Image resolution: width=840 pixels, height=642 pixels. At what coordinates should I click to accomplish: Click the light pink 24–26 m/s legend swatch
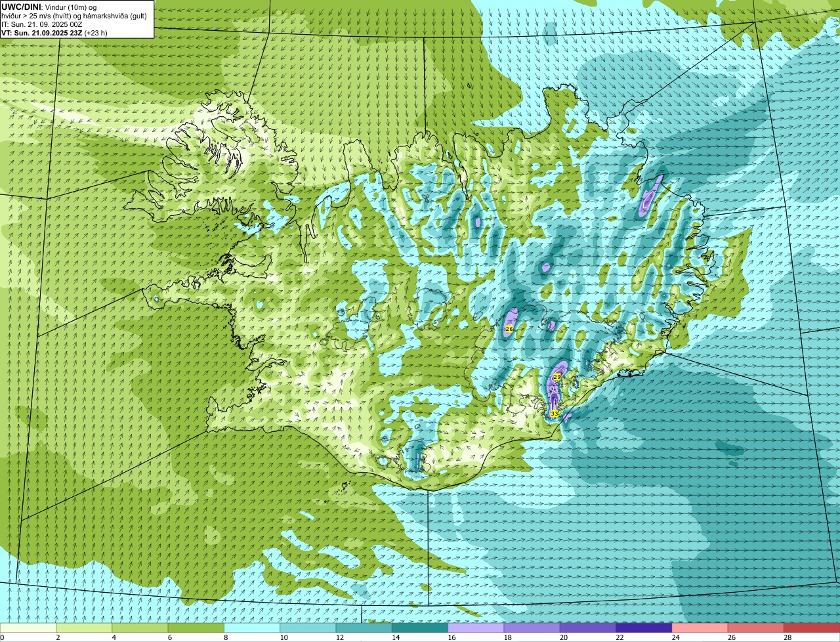tap(700, 628)
